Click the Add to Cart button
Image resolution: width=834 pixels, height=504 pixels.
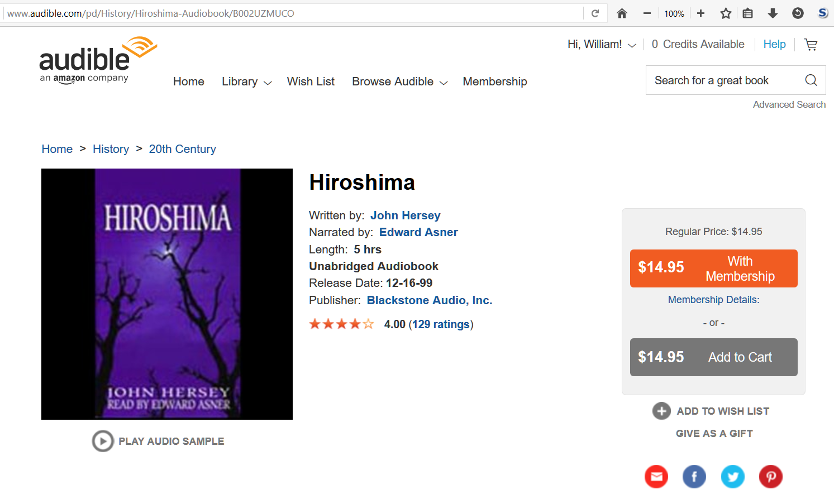coord(714,357)
